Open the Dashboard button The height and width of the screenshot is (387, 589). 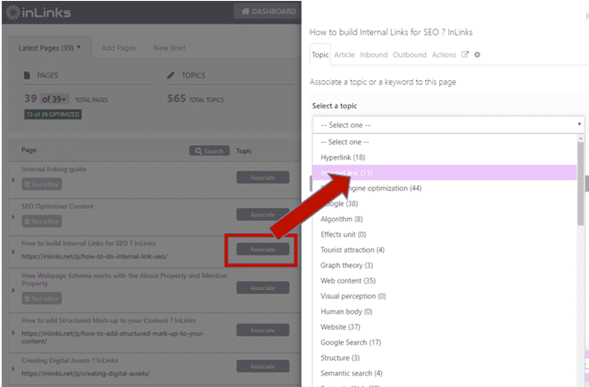268,12
